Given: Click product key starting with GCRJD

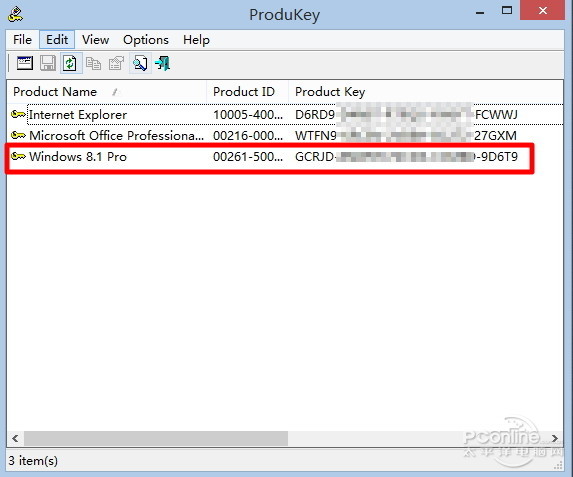Looking at the screenshot, I should [x=406, y=156].
